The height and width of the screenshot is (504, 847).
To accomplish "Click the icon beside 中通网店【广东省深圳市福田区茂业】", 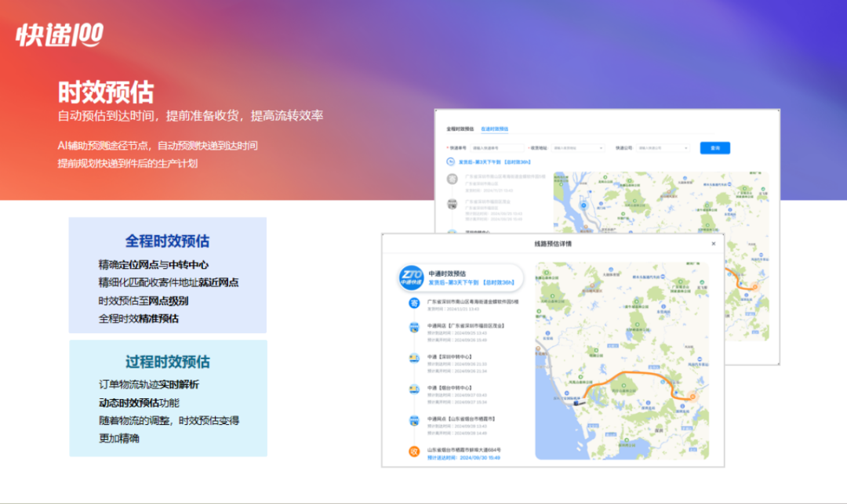I will (x=414, y=328).
